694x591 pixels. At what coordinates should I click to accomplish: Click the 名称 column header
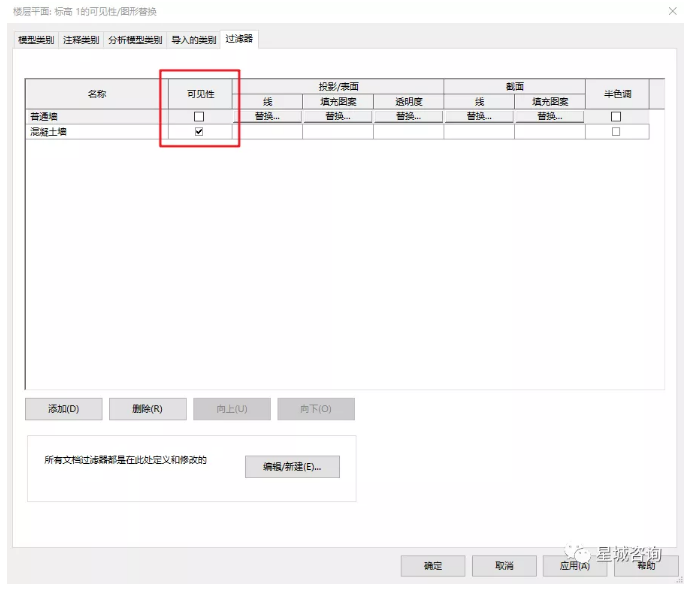point(96,94)
